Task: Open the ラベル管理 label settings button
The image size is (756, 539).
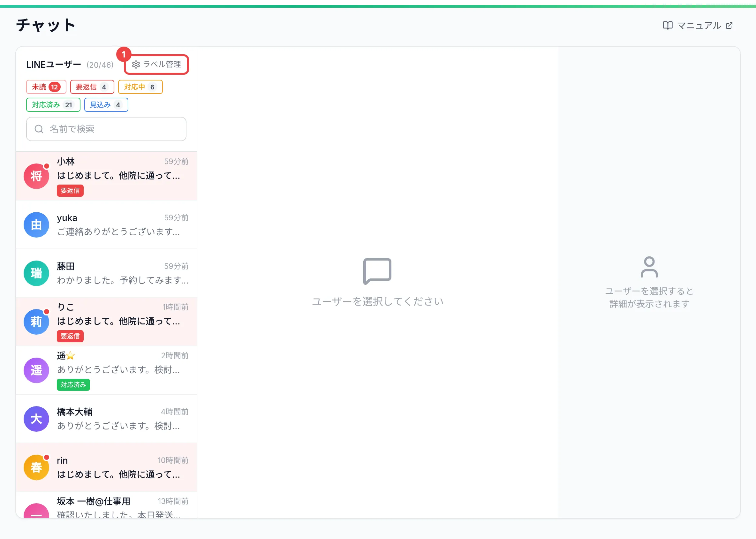Action: [x=156, y=65]
